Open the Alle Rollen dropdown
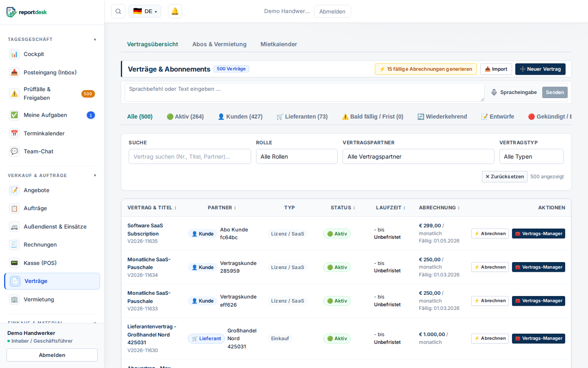This screenshot has height=368, width=588. pyautogui.click(x=297, y=157)
